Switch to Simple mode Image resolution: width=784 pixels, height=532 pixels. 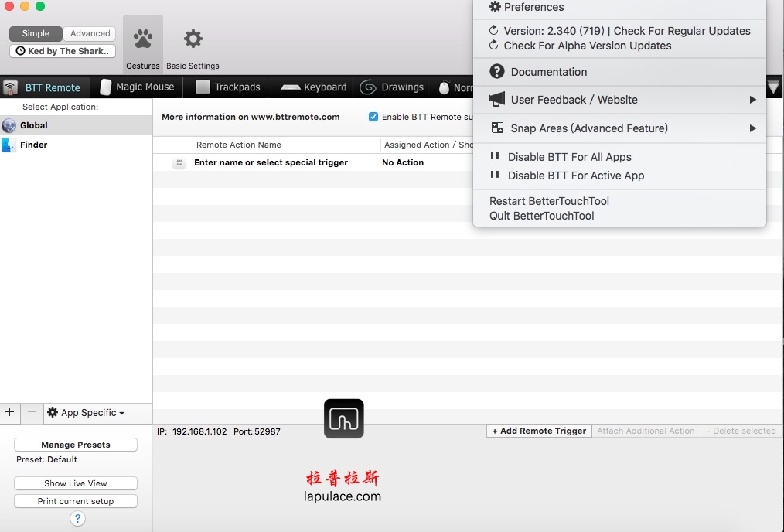tap(36, 33)
